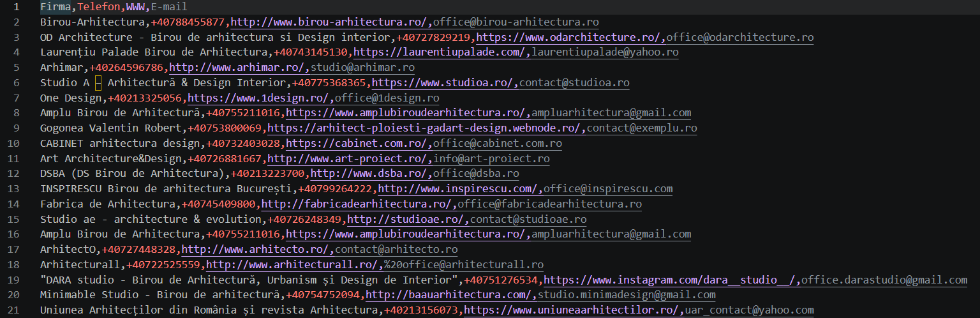Click the name Gogonea Valentin Robert
980x318 pixels.
tap(111, 128)
